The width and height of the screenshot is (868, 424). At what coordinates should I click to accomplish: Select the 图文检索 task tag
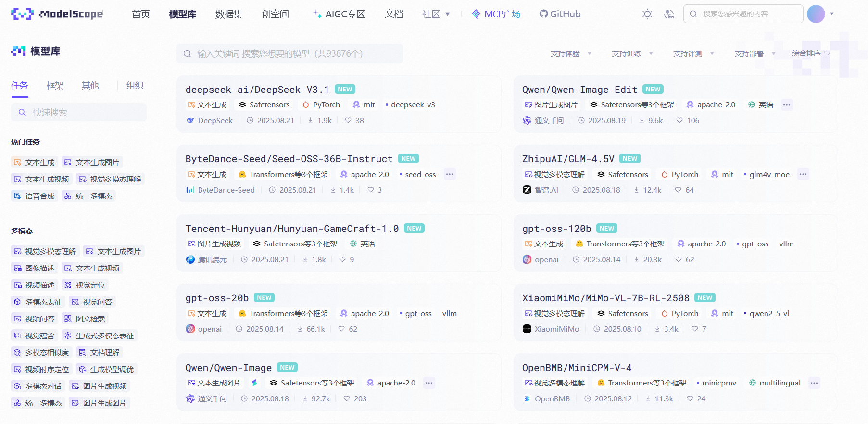(x=85, y=319)
